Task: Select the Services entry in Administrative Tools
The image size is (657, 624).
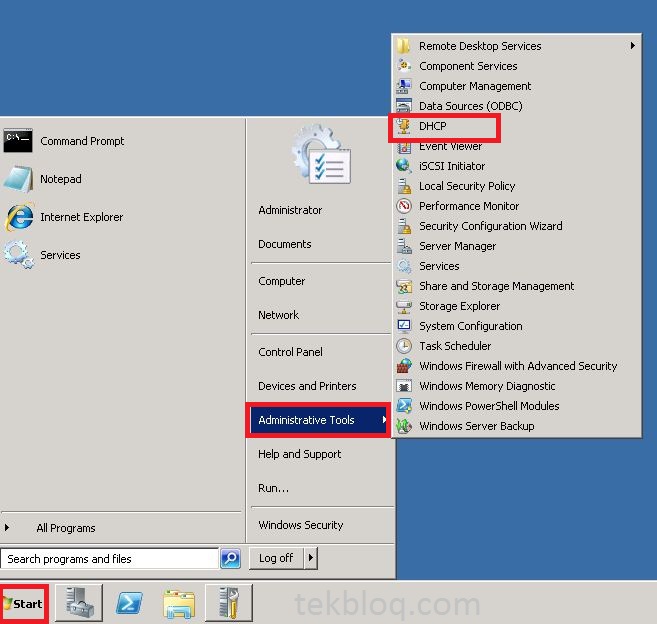Action: pos(439,266)
